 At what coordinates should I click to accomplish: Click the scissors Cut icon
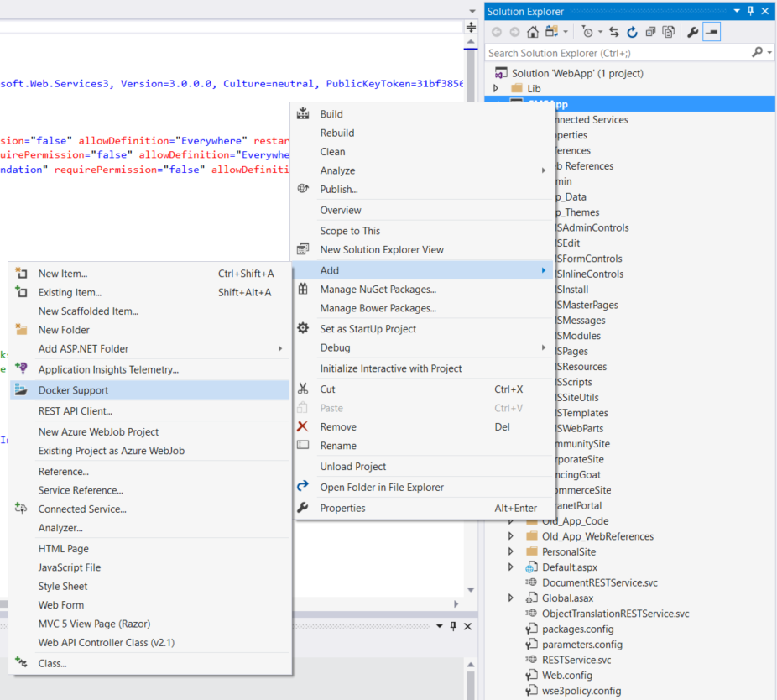pos(303,389)
